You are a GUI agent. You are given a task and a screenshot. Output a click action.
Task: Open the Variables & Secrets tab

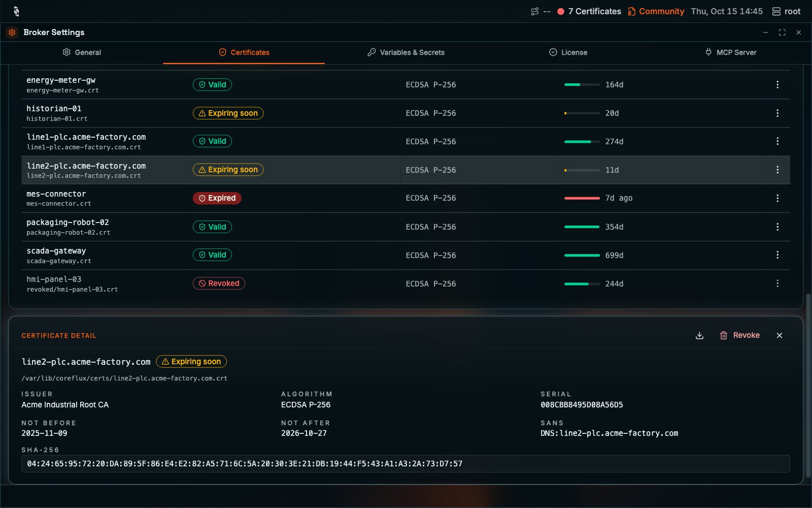pos(406,52)
